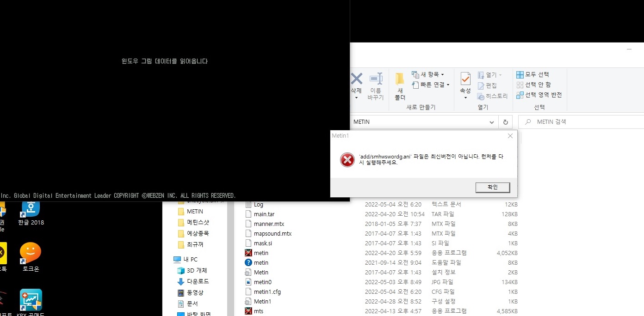
Task: Open the 빠른 연결 dropdown in the ribbon
Action: point(431,85)
